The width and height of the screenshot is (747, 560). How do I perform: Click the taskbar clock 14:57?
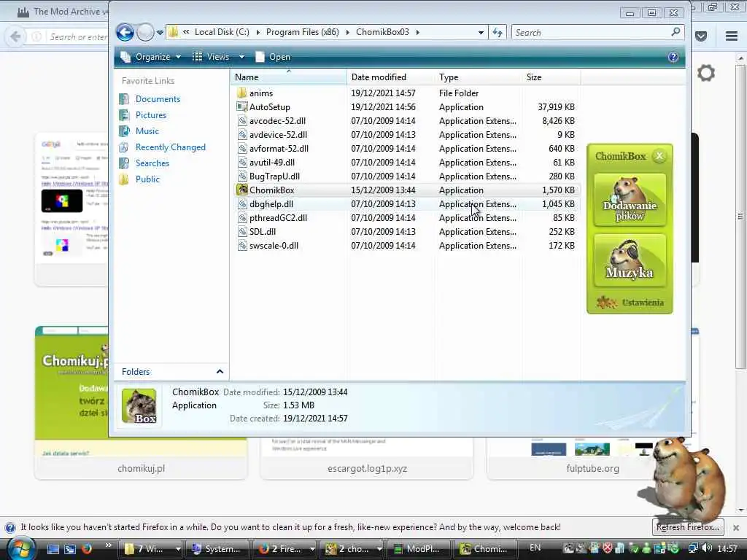pos(727,548)
